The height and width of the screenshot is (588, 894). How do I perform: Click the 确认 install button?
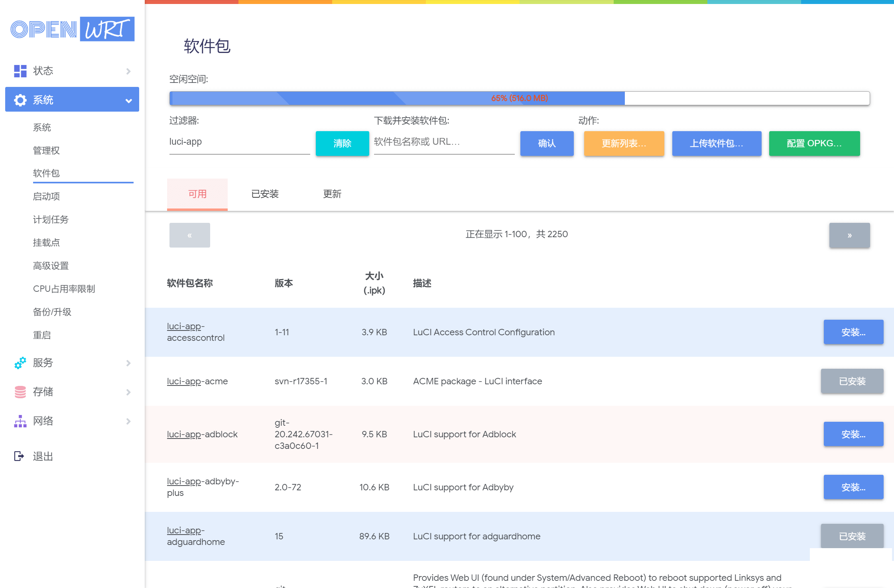click(x=547, y=144)
